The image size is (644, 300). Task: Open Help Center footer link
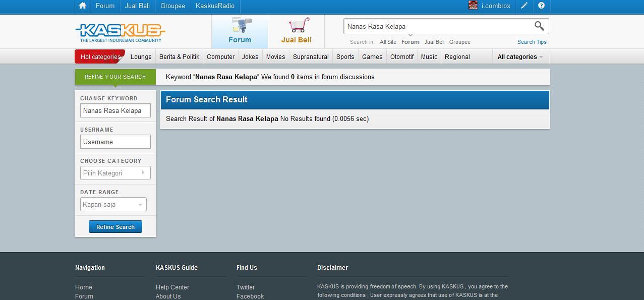tap(172, 287)
